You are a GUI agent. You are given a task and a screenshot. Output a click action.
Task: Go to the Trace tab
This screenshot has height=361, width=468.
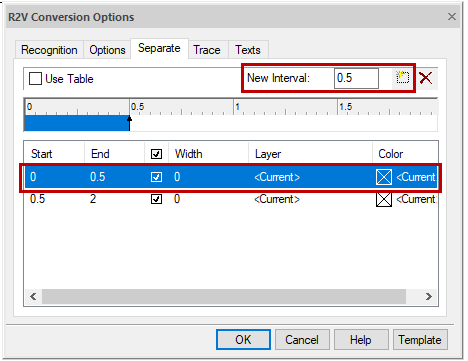point(207,50)
